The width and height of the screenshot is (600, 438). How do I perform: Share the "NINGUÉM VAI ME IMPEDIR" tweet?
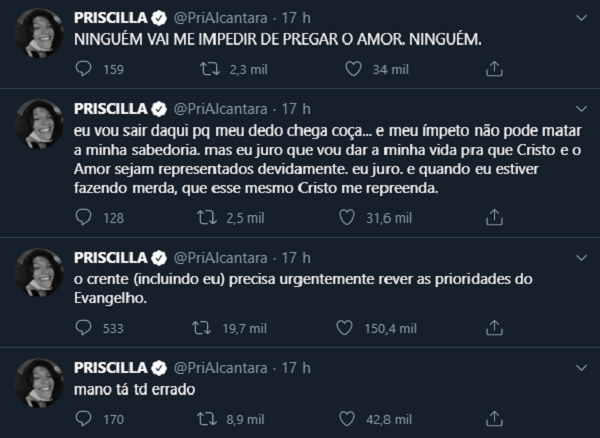(x=491, y=70)
